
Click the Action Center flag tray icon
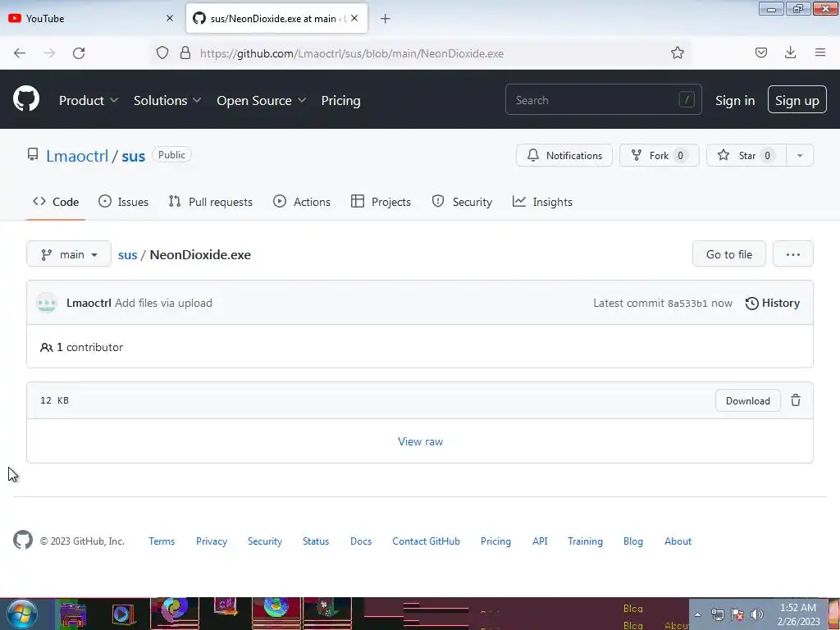[x=737, y=614]
